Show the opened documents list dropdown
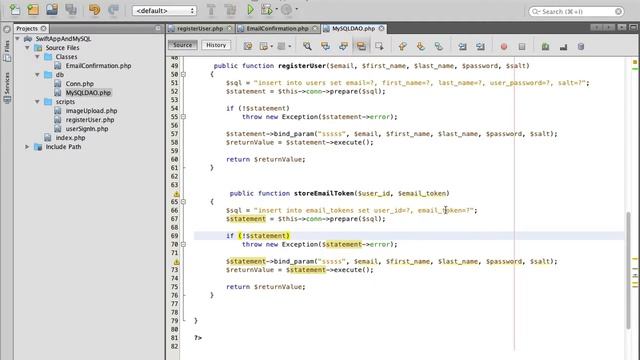 pyautogui.click(x=622, y=27)
